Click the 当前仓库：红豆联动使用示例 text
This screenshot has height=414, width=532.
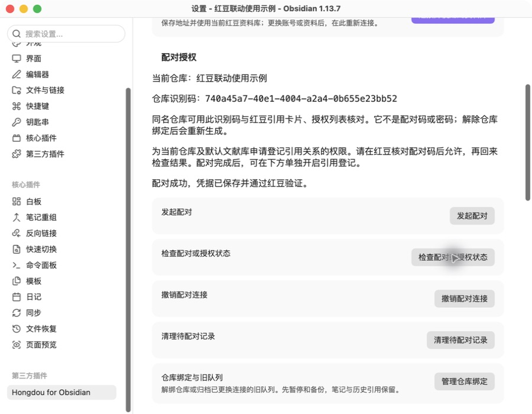click(209, 79)
